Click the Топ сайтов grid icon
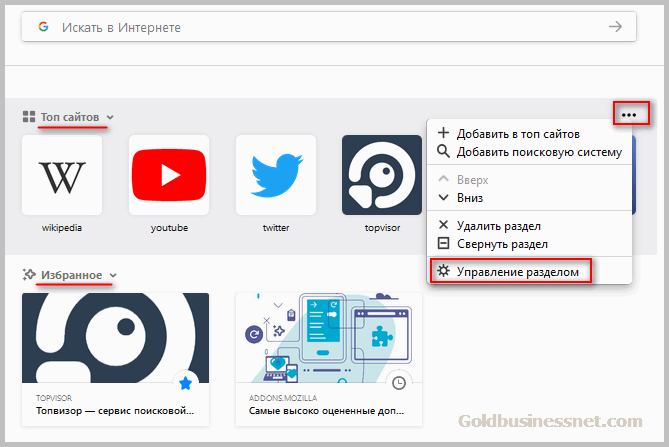669x447 pixels. pos(29,116)
